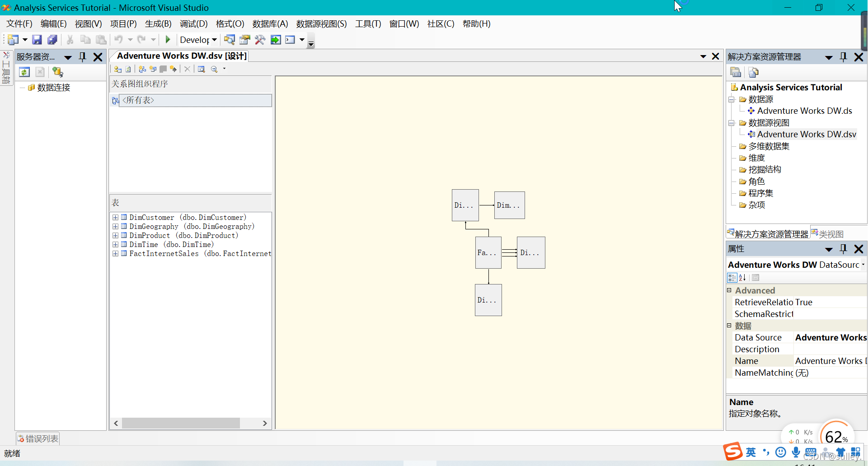Click the Command Window toolbar icon
Image resolution: width=868 pixels, height=466 pixels.
click(x=290, y=40)
